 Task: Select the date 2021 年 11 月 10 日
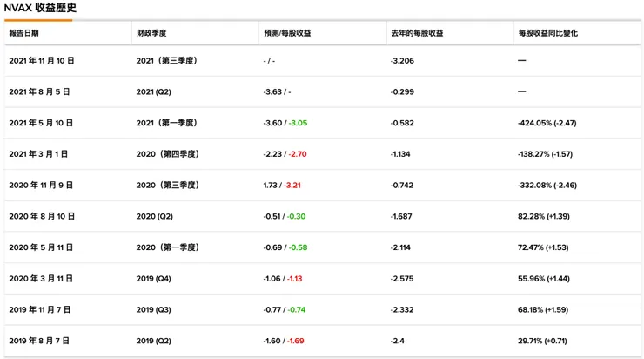tap(42, 61)
